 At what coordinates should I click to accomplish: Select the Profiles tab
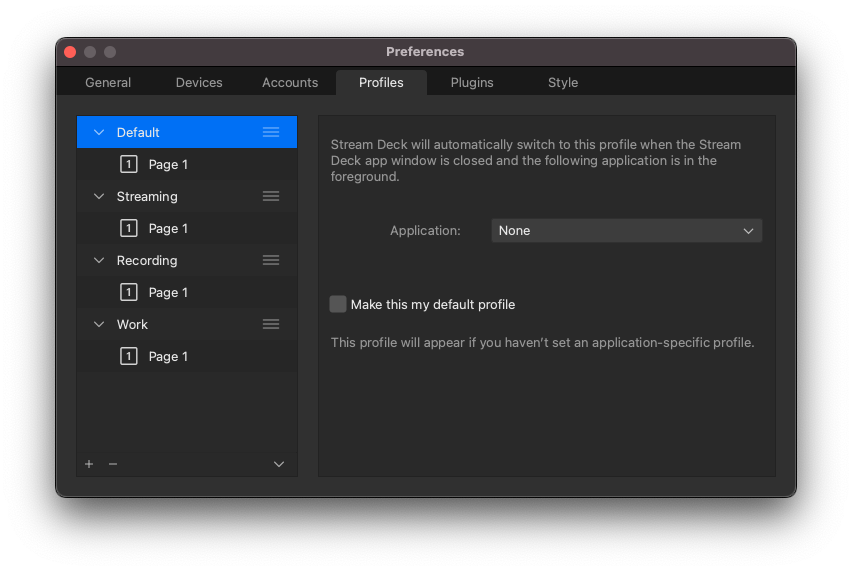tap(381, 83)
